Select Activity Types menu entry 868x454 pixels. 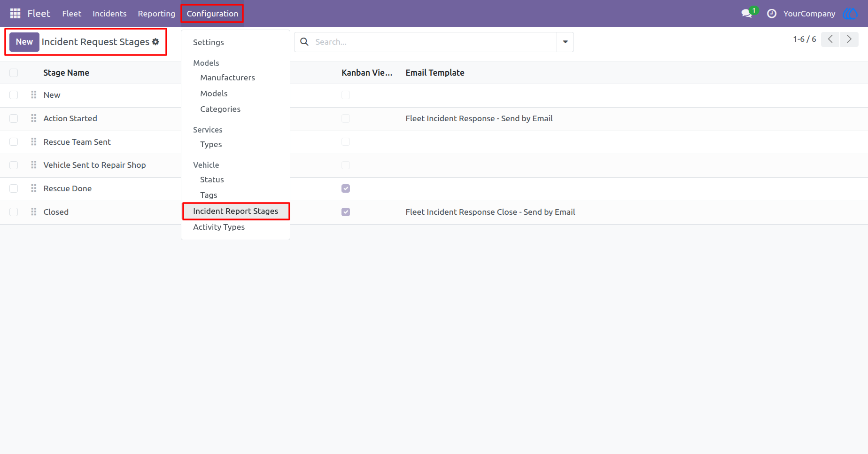tap(219, 227)
